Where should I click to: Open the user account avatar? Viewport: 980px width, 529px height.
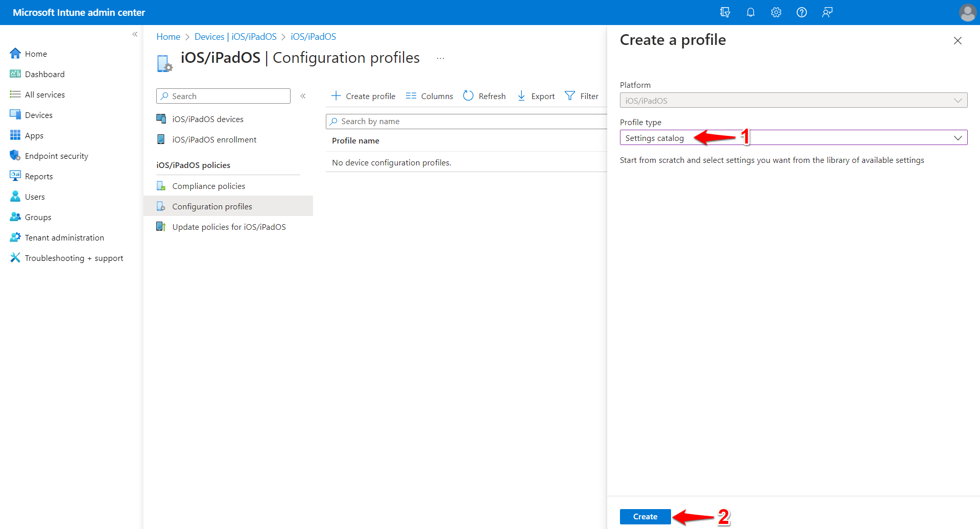pos(967,12)
